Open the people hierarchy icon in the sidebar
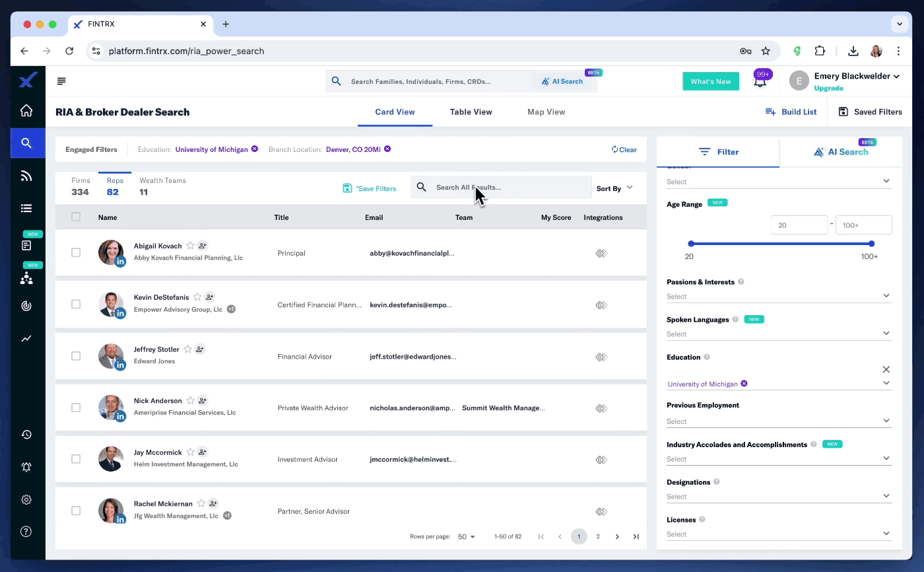Viewport: 924px width, 572px height. point(26,278)
